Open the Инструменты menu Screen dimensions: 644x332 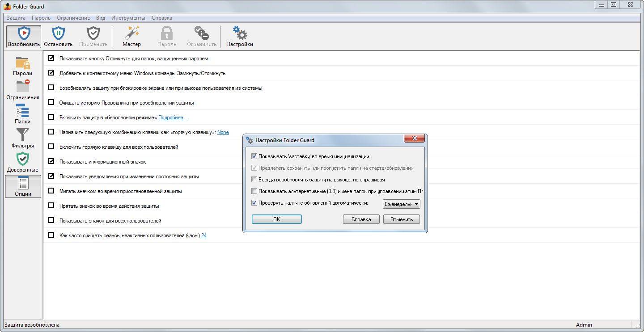point(128,18)
